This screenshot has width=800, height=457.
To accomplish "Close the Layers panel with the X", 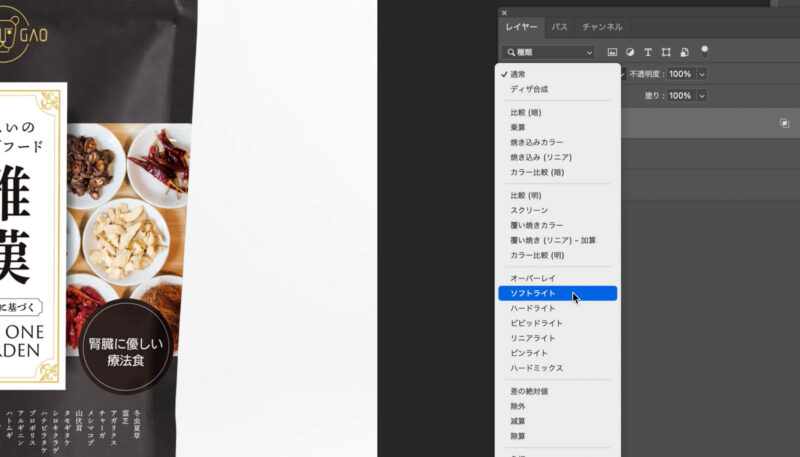I will (x=505, y=13).
